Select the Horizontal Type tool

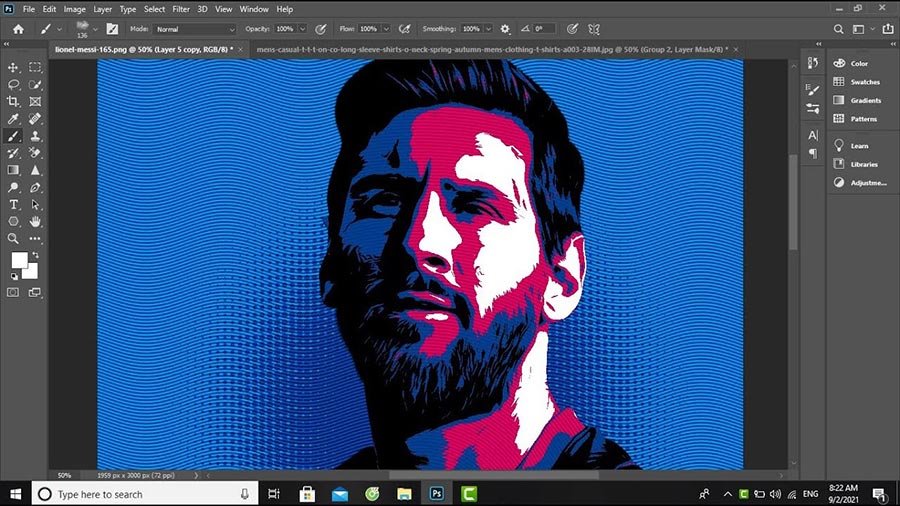coord(13,205)
